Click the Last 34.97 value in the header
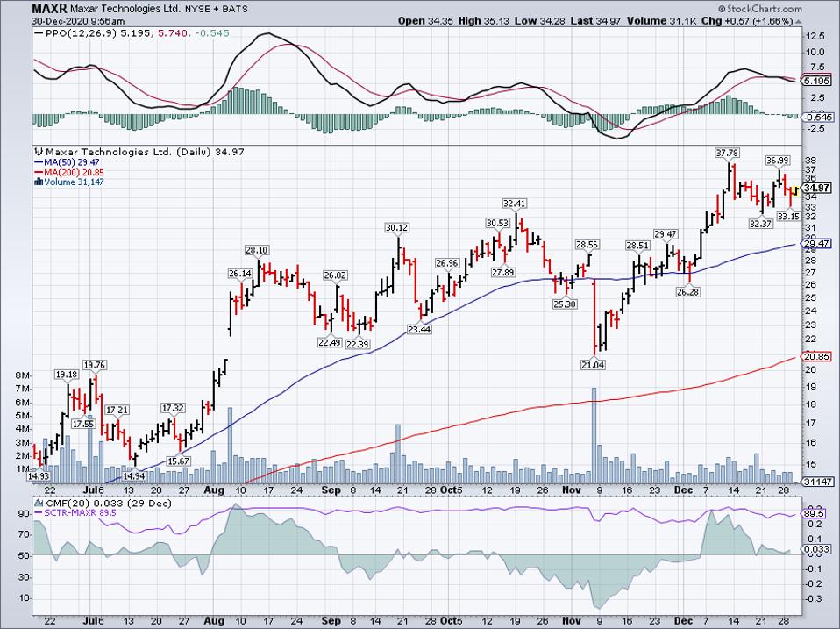The height and width of the screenshot is (629, 840). pyautogui.click(x=595, y=21)
